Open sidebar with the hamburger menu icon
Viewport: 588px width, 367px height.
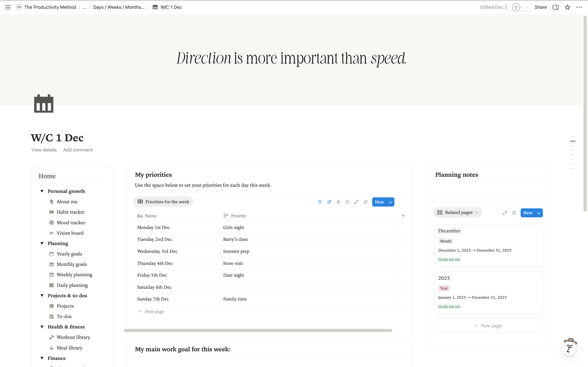pyautogui.click(x=8, y=7)
